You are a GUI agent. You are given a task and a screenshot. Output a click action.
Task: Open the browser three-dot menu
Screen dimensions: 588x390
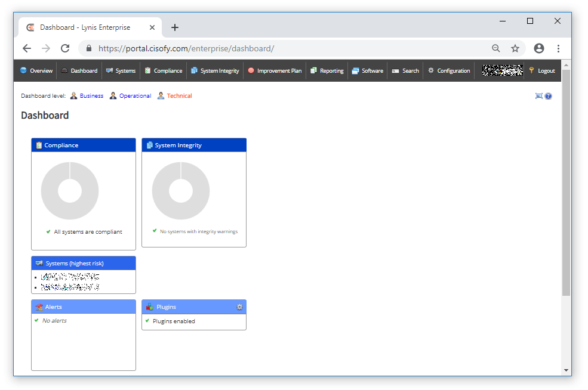pyautogui.click(x=558, y=48)
